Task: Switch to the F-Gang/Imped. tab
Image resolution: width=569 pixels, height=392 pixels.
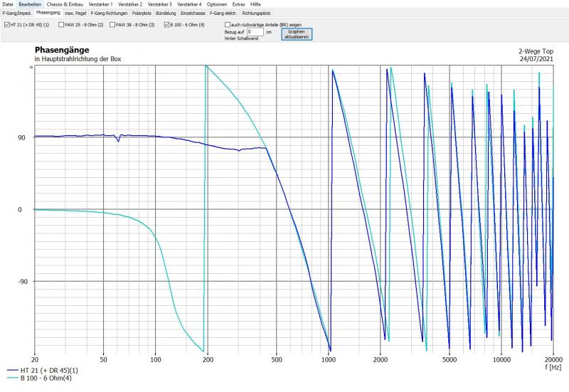Action: point(16,14)
